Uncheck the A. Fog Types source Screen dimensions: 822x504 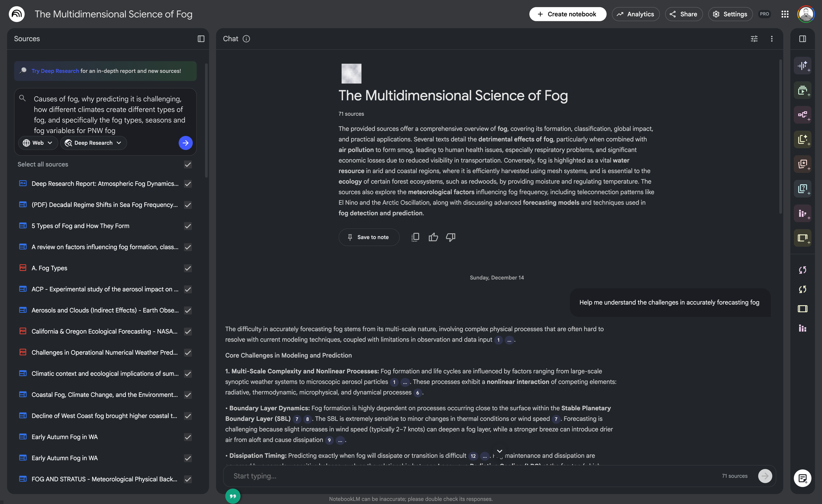(x=188, y=268)
